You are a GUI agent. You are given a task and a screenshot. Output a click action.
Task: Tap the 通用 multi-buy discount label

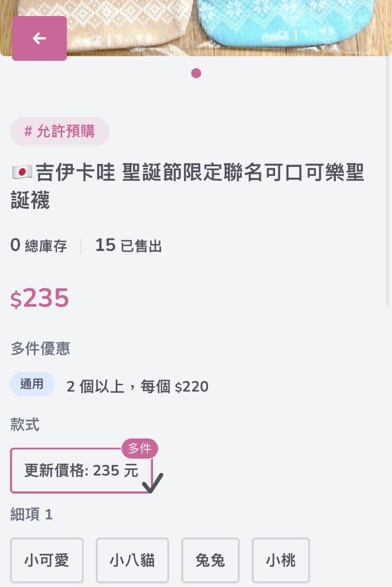coord(32,384)
